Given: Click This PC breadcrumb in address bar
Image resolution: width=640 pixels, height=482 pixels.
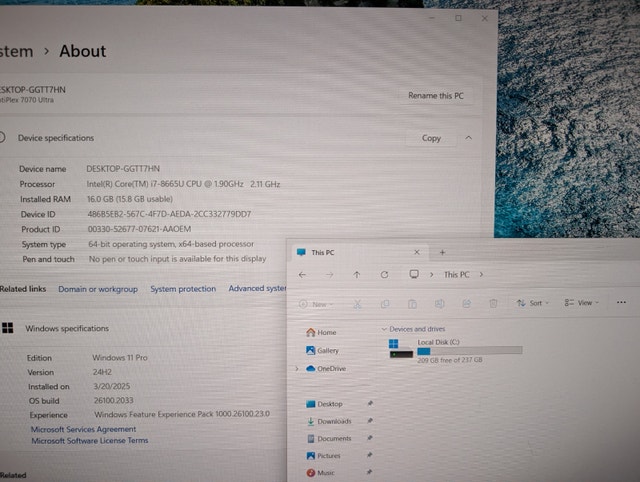Looking at the screenshot, I should tap(457, 274).
